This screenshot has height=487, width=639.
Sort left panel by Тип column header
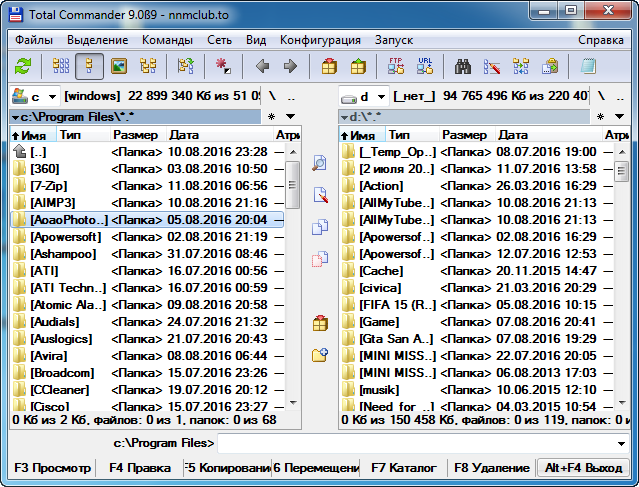coord(84,135)
